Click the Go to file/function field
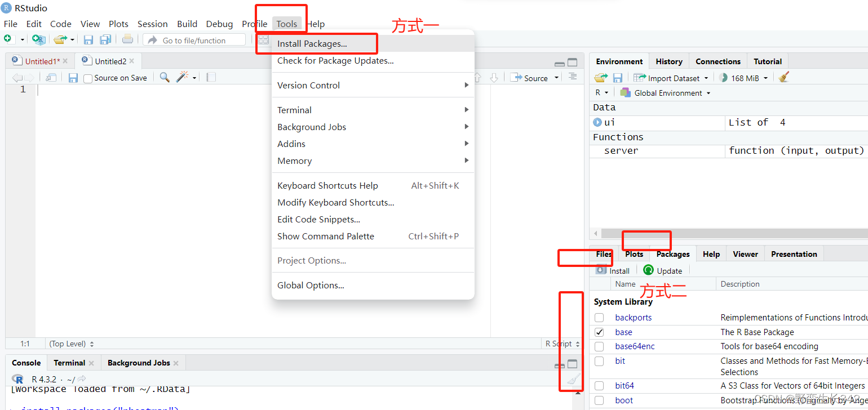Screen dimensions: 868x410 194,40
